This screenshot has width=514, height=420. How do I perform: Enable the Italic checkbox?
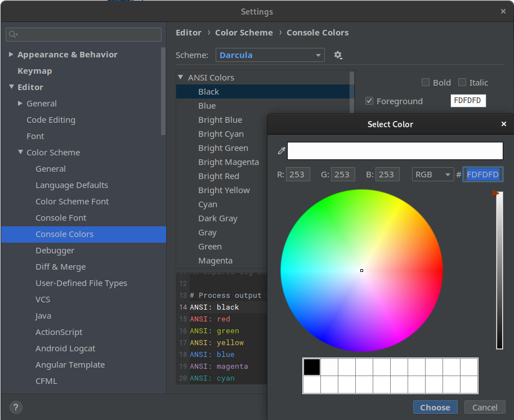(x=462, y=82)
